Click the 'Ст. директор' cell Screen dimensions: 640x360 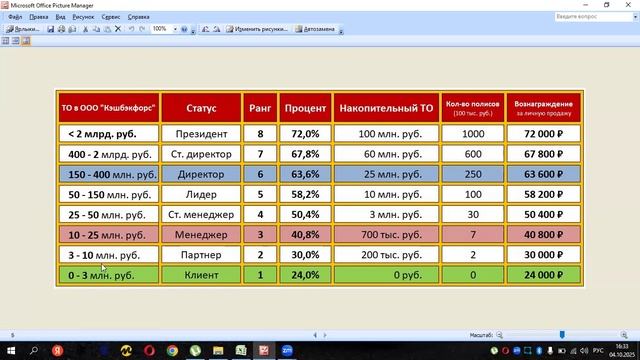pyautogui.click(x=201, y=154)
